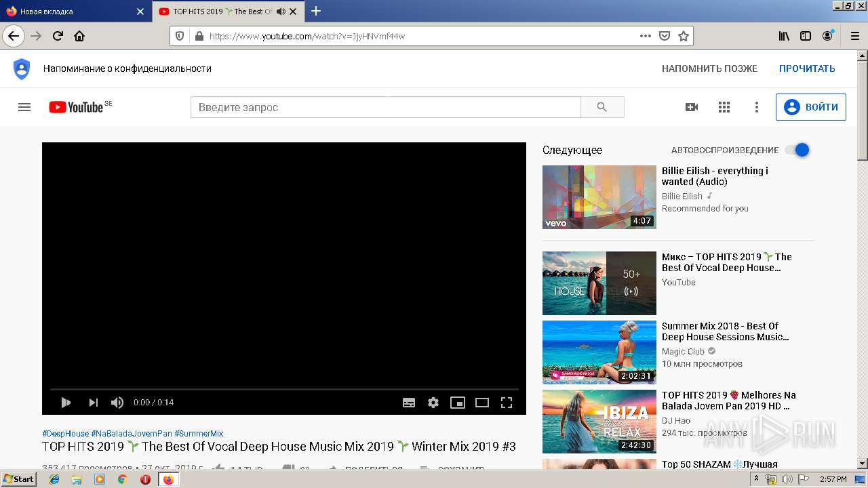868x488 pixels.
Task: Open YouTube settings three-dot menu
Action: pyautogui.click(x=757, y=107)
